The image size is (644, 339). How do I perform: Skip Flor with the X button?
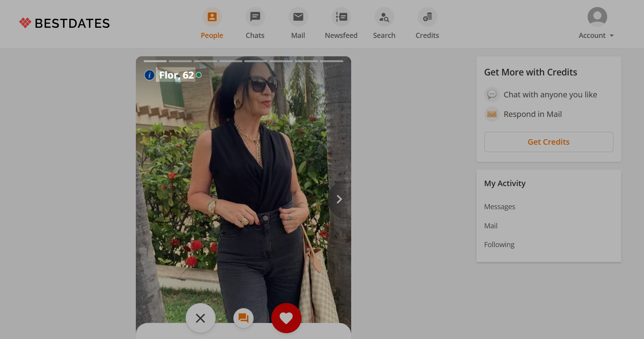[x=200, y=318]
